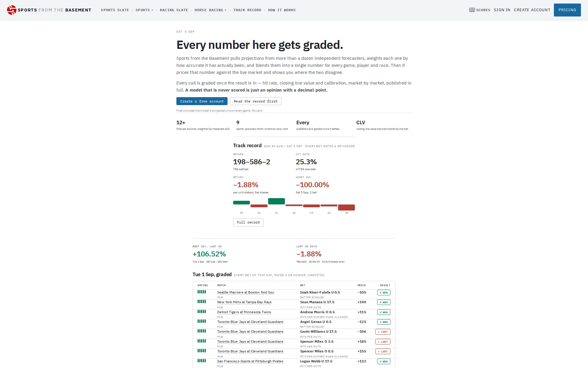Click the Sports from the Basement logo icon
588x368 pixels.
(12, 10)
